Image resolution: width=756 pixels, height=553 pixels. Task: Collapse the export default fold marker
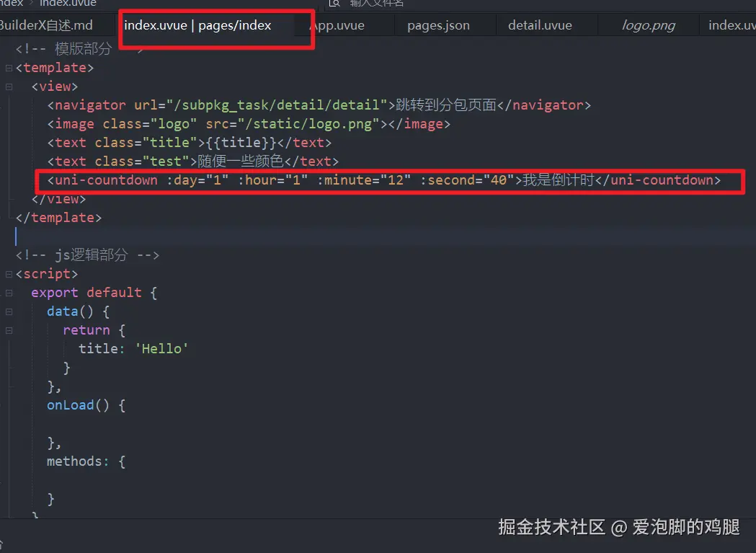point(9,293)
